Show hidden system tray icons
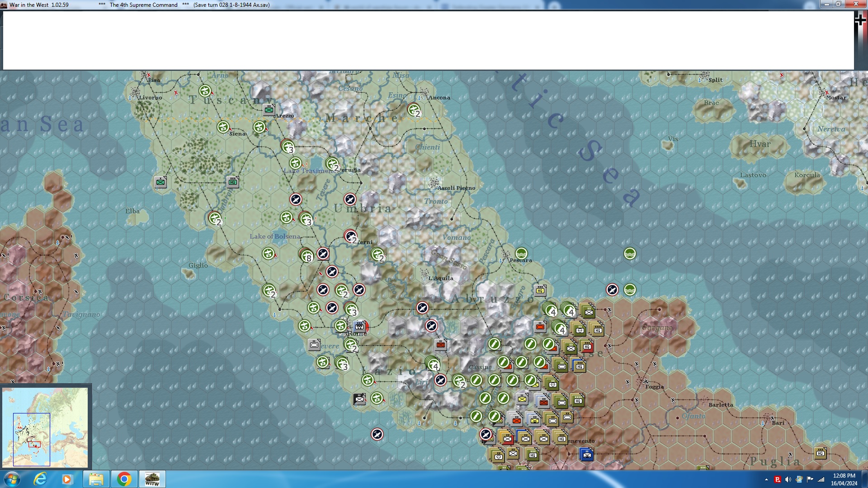Image resolution: width=868 pixels, height=488 pixels. click(766, 479)
